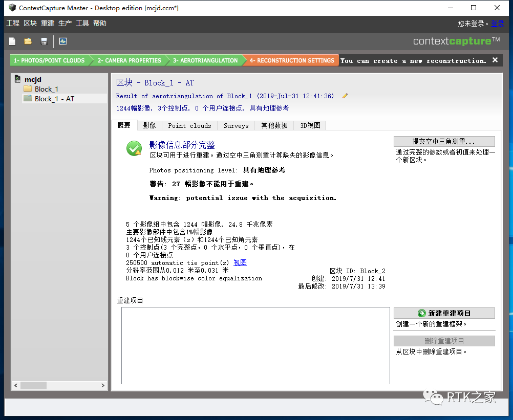
Task: Open the 工具 menu
Action: click(82, 23)
